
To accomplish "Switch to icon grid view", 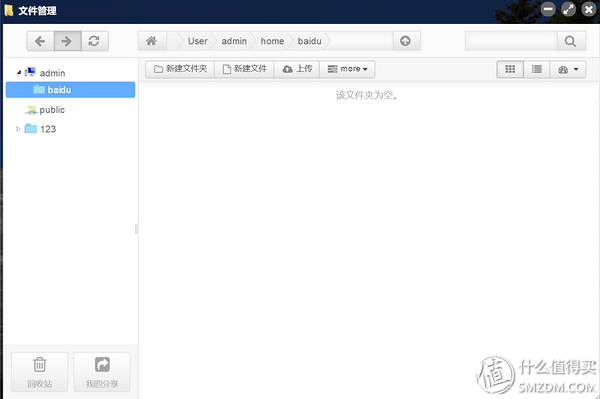I will (x=510, y=69).
